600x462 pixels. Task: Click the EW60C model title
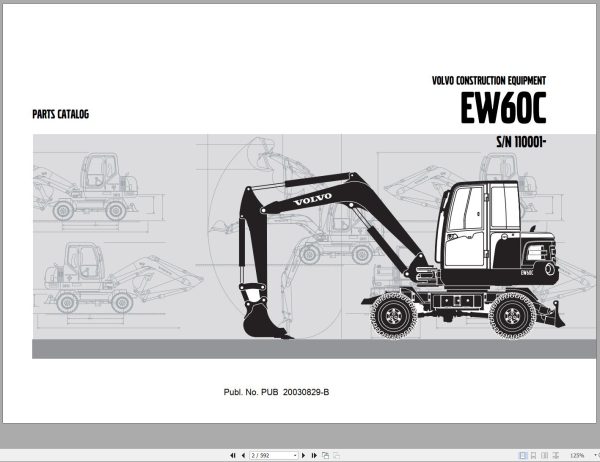click(503, 108)
